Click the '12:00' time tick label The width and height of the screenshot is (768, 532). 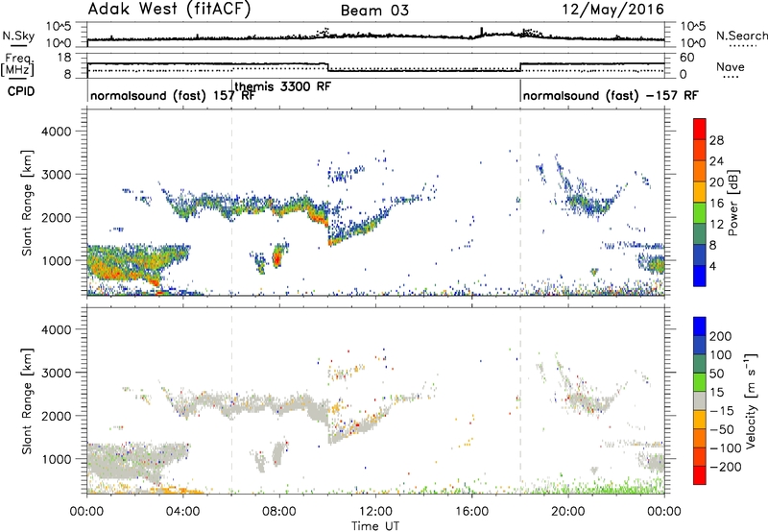point(375,512)
